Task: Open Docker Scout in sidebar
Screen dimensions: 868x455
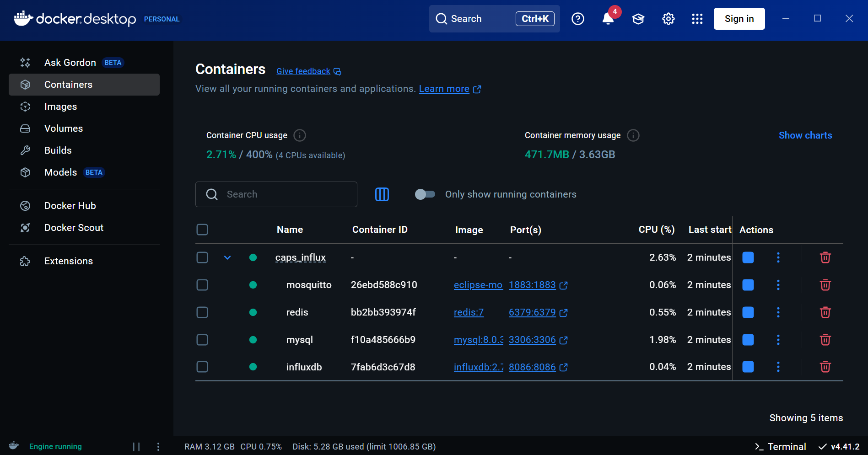Action: pyautogui.click(x=84, y=228)
